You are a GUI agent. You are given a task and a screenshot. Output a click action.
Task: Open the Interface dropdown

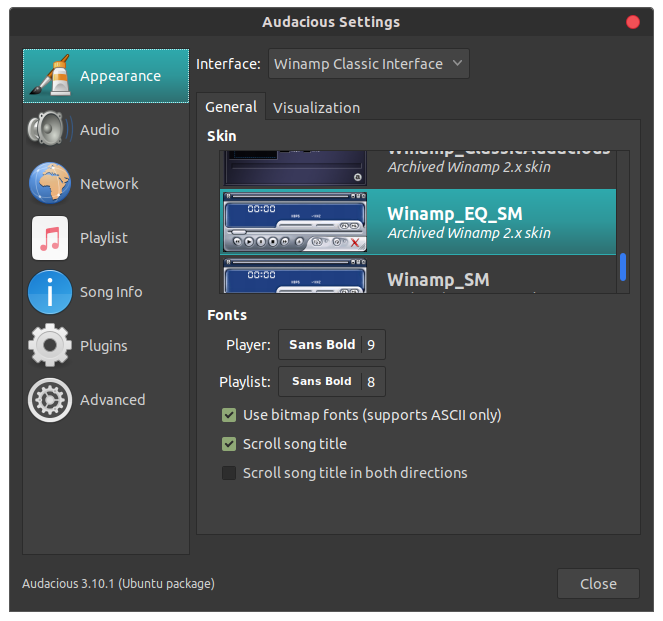pos(368,64)
